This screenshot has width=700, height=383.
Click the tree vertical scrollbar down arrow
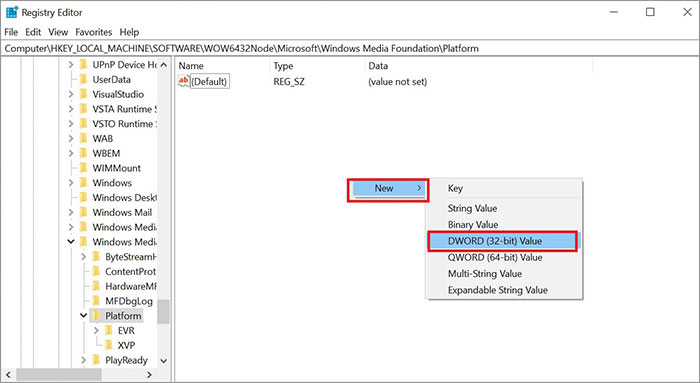click(163, 361)
